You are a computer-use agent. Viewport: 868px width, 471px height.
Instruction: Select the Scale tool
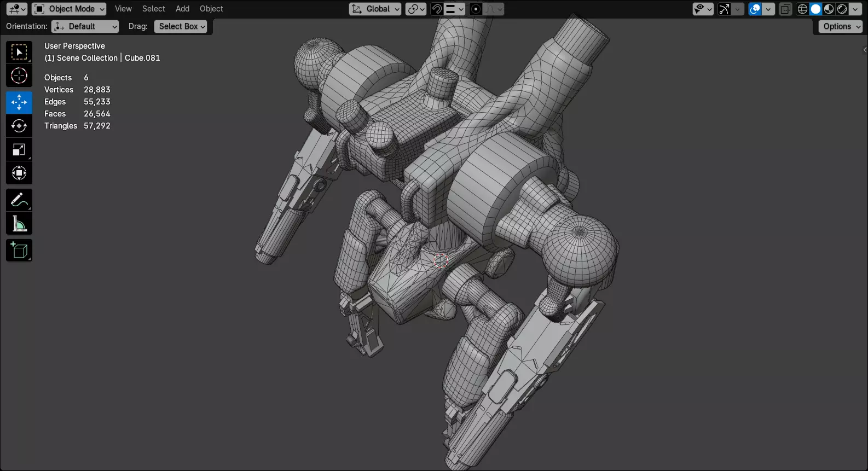[x=19, y=149]
